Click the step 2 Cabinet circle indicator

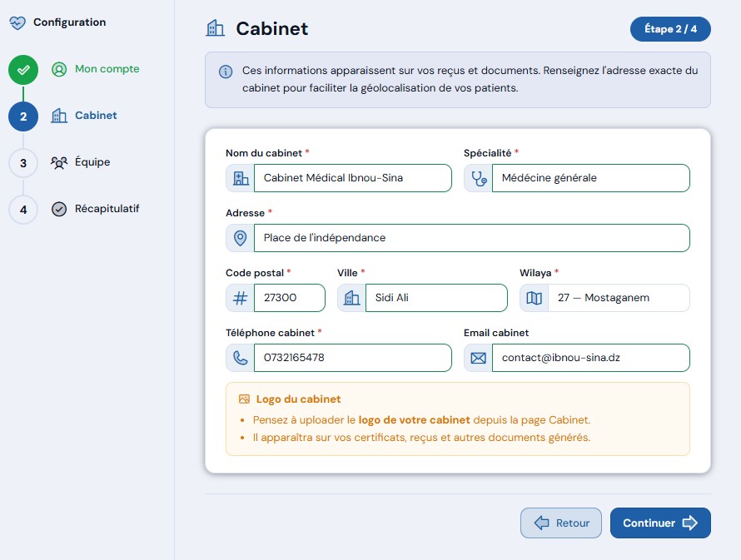point(23,116)
